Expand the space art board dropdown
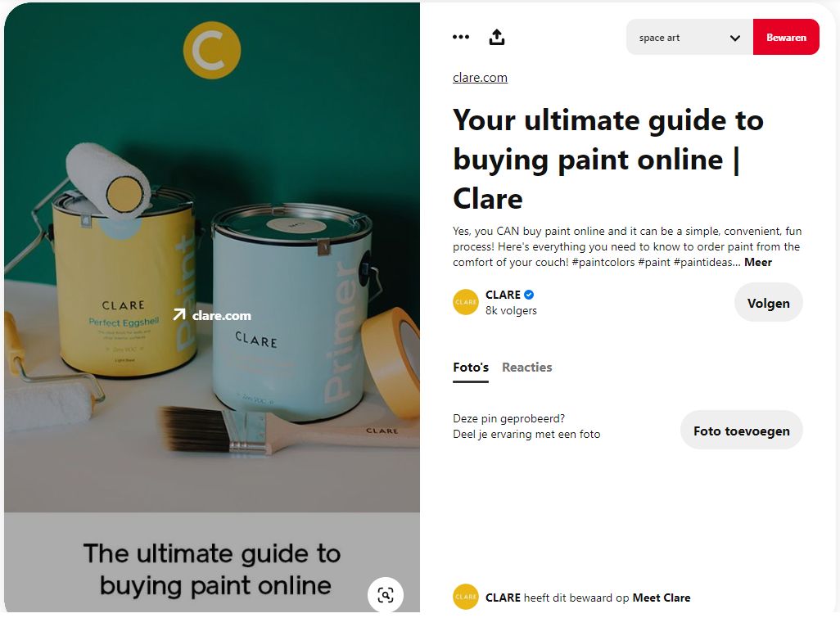 tap(689, 37)
